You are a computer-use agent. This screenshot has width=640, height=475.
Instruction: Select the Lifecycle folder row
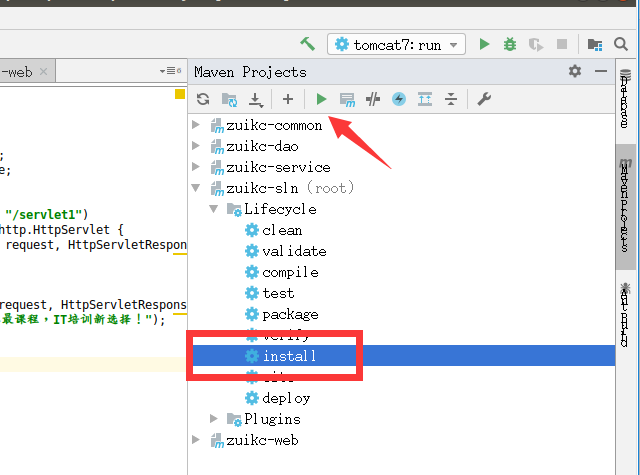(280, 209)
